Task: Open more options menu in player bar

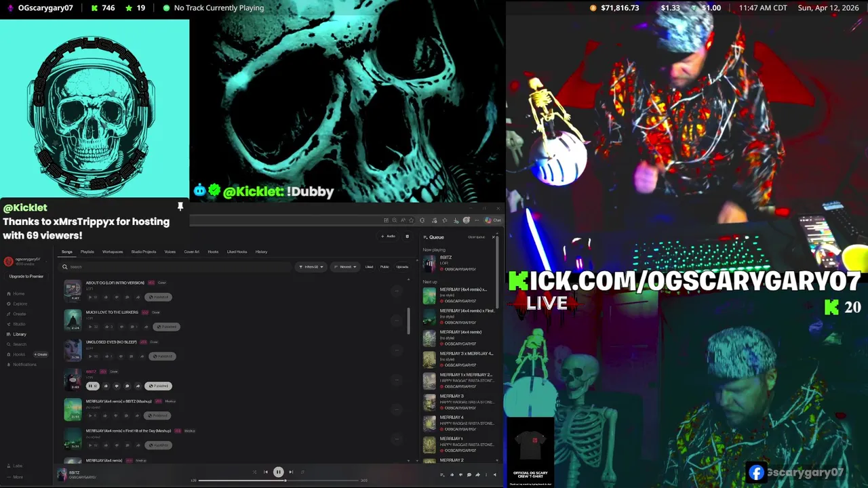Action: pos(486,474)
